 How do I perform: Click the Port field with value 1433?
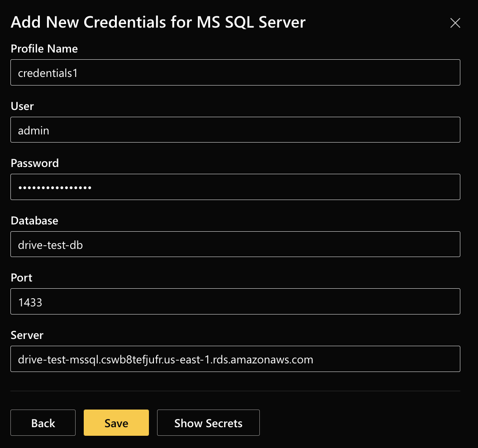pos(235,301)
